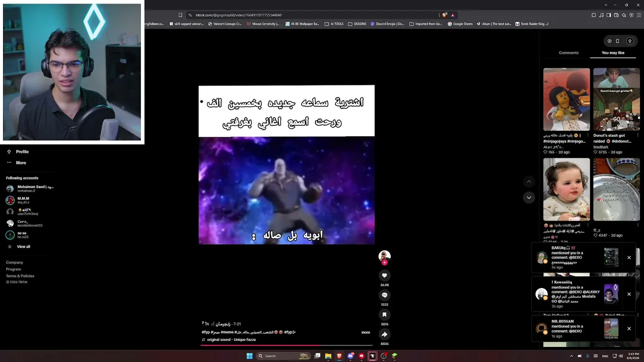This screenshot has width=644, height=362.
Task: Open the creator's avatar beside the video
Action: [x=384, y=256]
